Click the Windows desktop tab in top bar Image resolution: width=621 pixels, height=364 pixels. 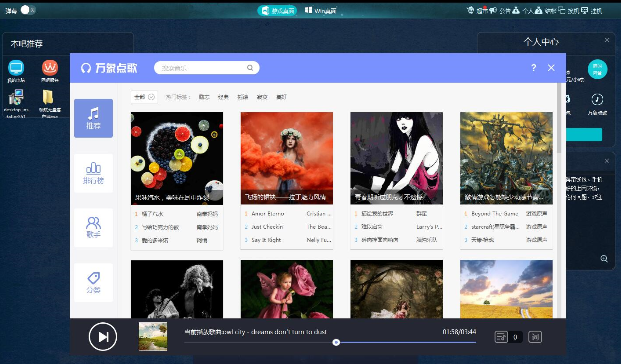[x=320, y=11]
